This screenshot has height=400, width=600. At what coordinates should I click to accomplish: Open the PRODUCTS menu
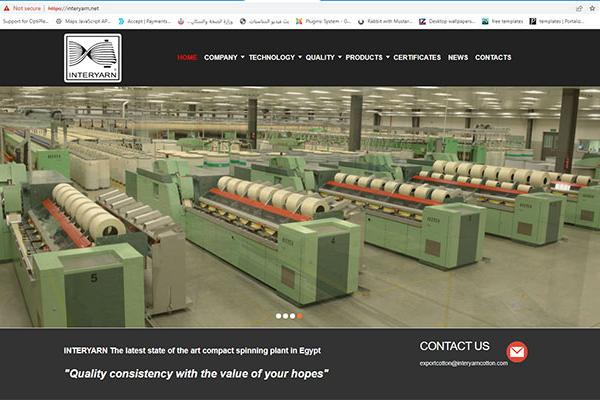point(364,57)
